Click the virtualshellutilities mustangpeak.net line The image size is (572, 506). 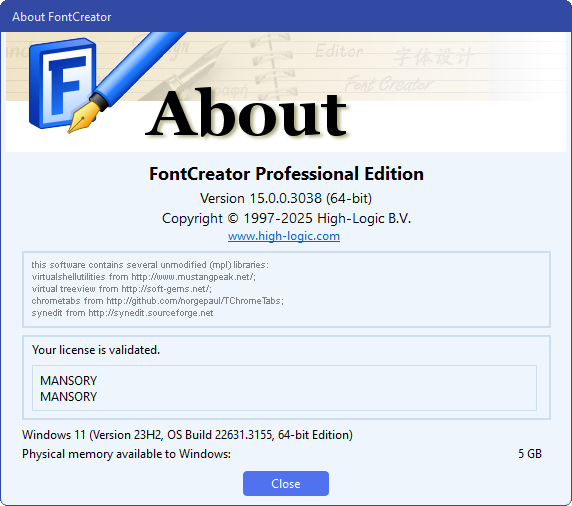[144, 277]
